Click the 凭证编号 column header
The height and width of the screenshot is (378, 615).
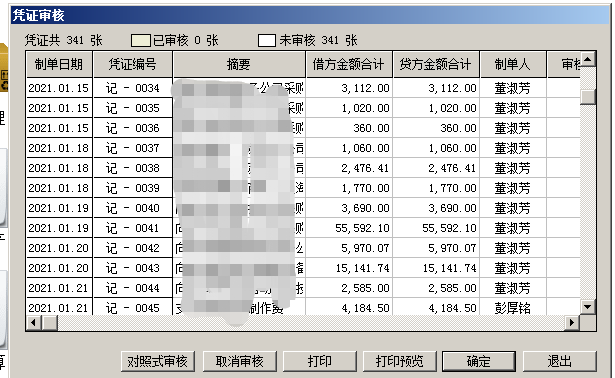click(x=133, y=64)
